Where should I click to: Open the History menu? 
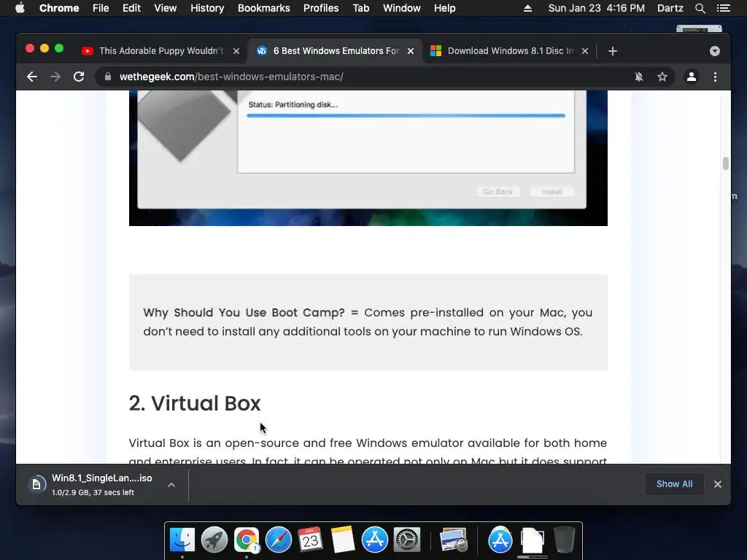pyautogui.click(x=207, y=8)
